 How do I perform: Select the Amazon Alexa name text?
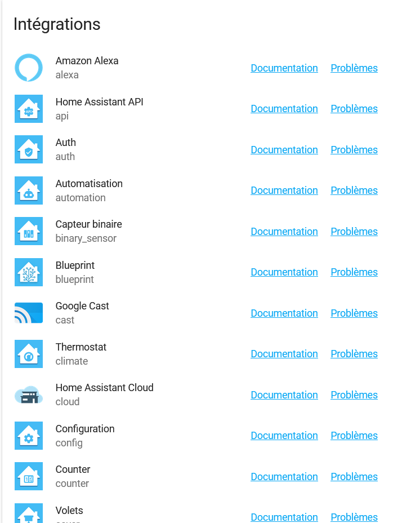pyautogui.click(x=87, y=61)
